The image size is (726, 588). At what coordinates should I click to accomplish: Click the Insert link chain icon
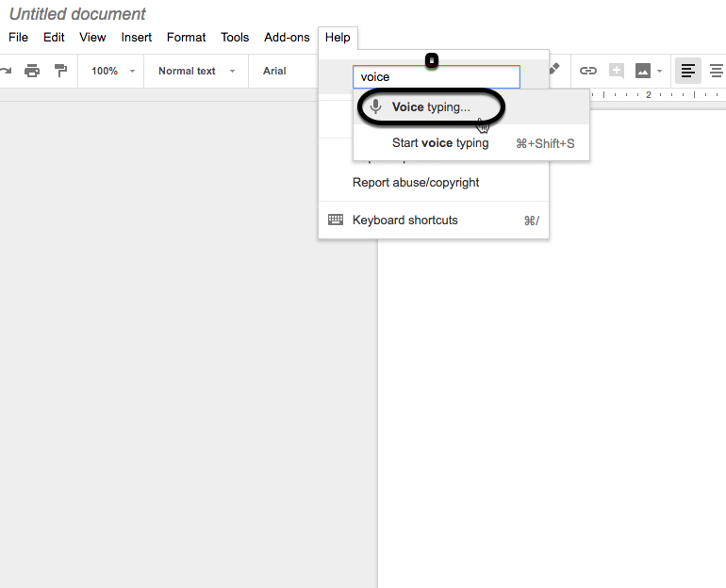588,71
